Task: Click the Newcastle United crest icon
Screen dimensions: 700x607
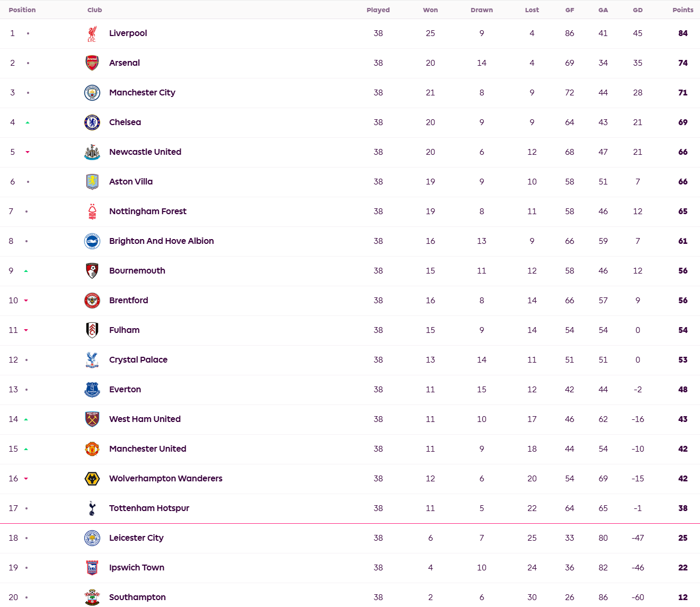Action: 92,152
